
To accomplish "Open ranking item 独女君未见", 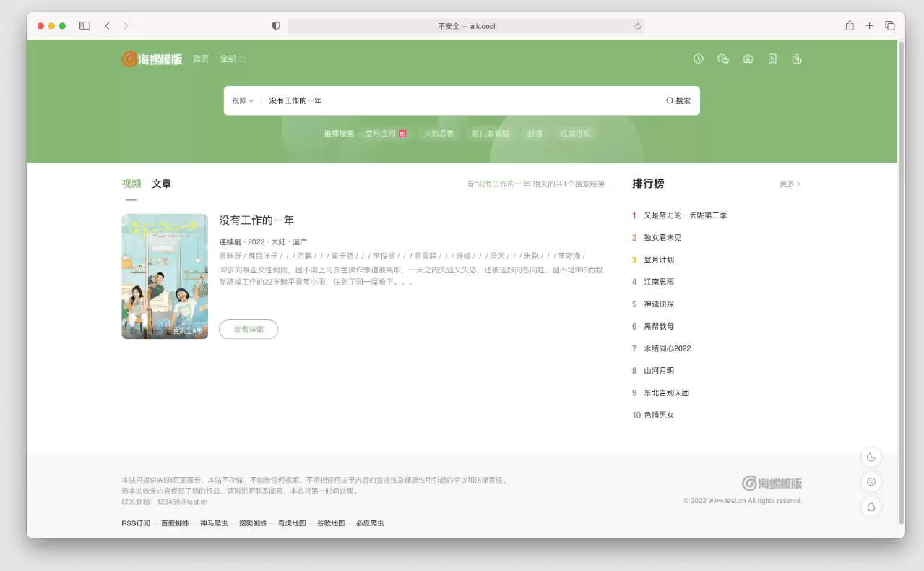I will click(662, 238).
